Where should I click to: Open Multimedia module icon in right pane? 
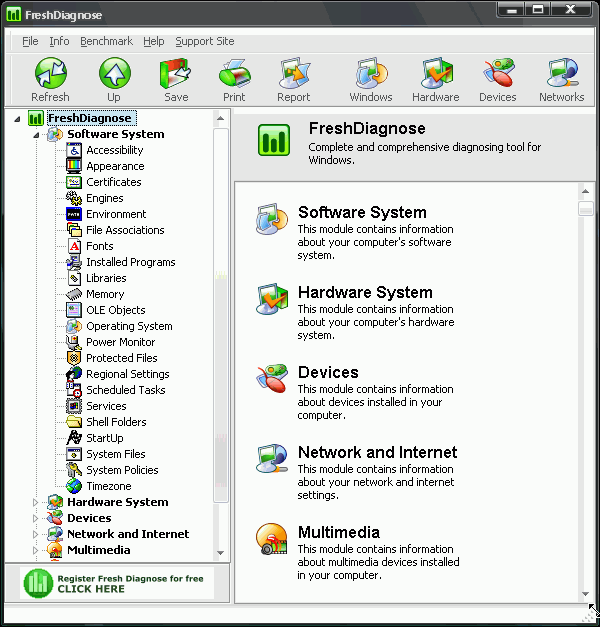click(x=272, y=539)
